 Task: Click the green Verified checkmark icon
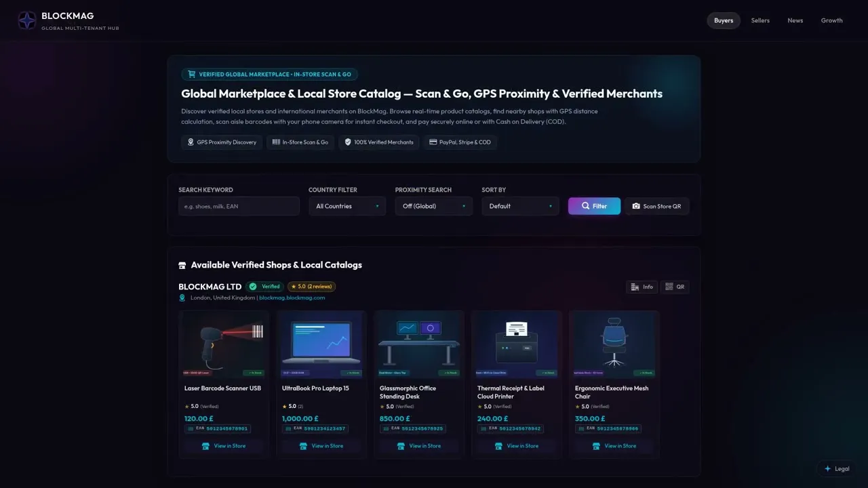(253, 287)
